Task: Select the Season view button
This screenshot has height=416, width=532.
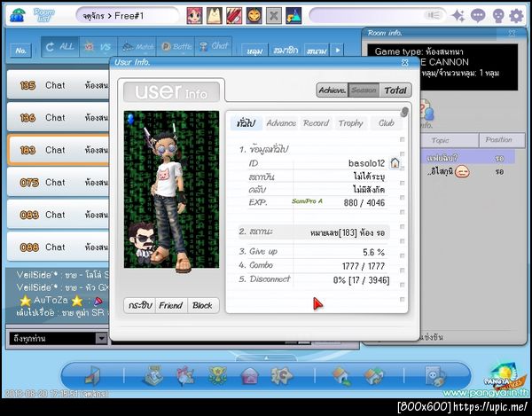Action: click(364, 90)
